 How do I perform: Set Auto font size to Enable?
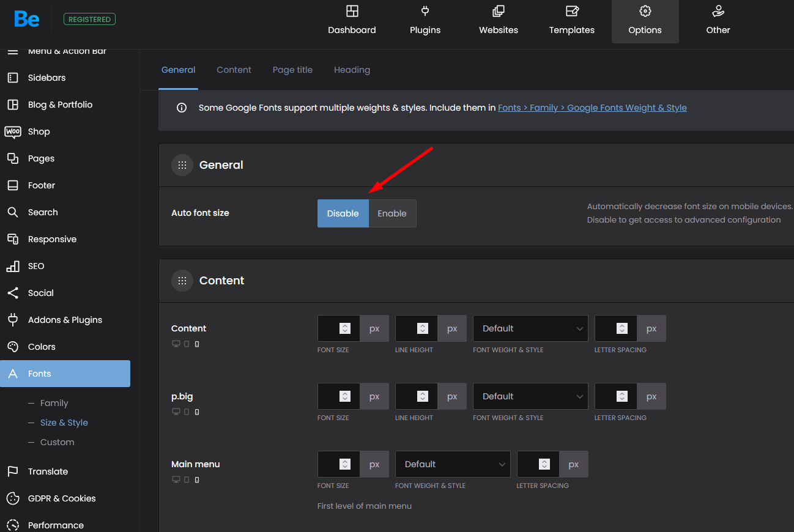392,213
